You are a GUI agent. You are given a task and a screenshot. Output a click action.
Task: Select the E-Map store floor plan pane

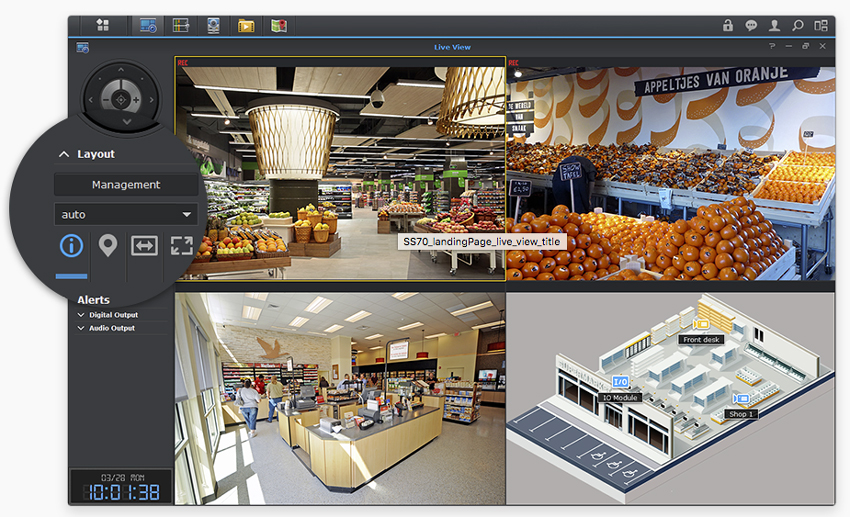[x=671, y=399]
